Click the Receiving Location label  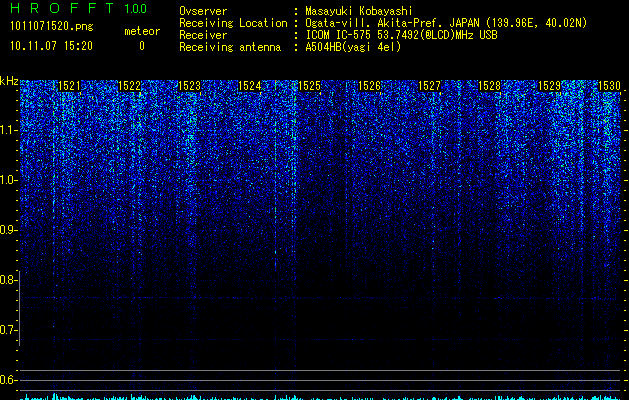pyautogui.click(x=233, y=23)
